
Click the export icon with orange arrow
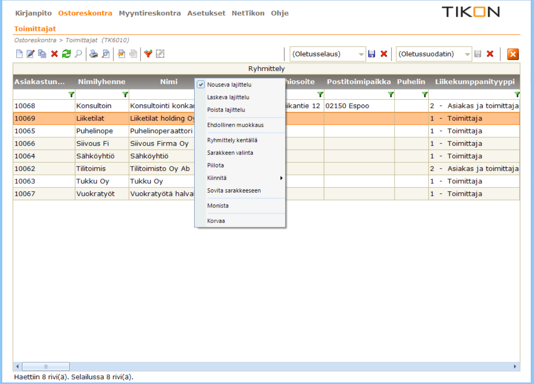click(122, 54)
